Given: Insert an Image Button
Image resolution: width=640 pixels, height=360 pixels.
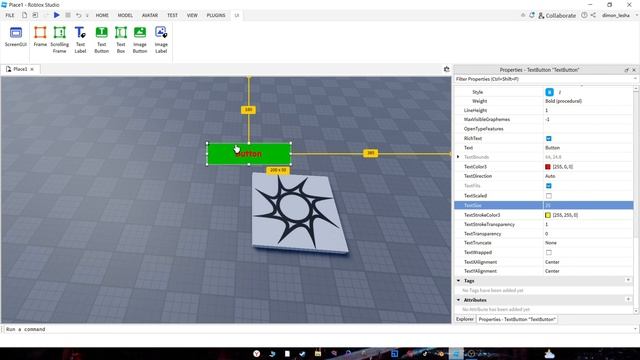Looking at the screenshot, I should 140,40.
